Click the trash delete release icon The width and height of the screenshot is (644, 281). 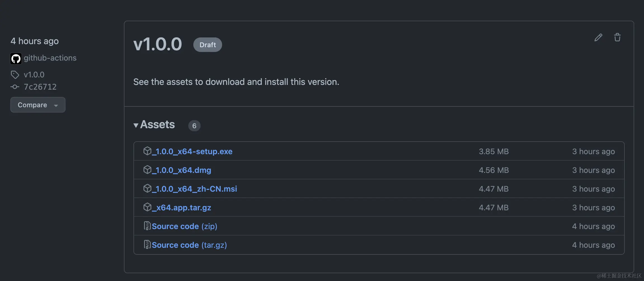(x=617, y=37)
